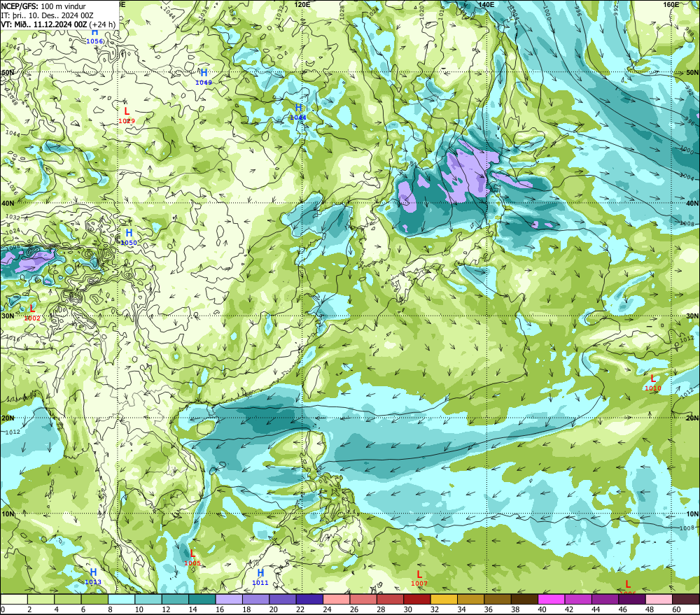Click the 140E longitude label
The width and height of the screenshot is (700, 615).
(x=486, y=4)
